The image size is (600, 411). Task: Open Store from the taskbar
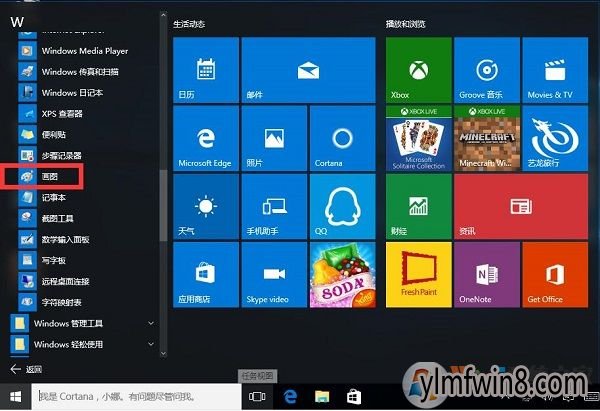pyautogui.click(x=354, y=396)
